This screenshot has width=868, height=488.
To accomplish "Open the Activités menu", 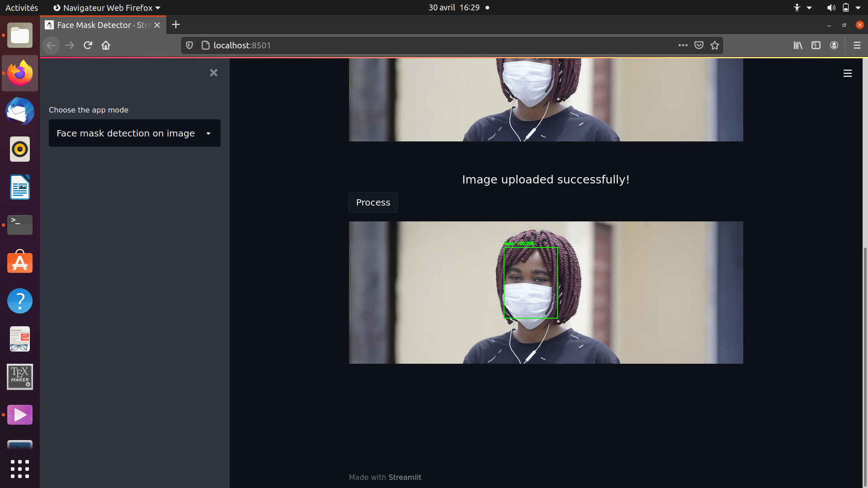I will pyautogui.click(x=21, y=7).
